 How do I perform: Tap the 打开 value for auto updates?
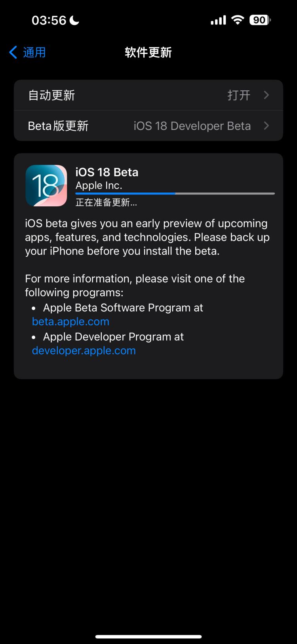[x=239, y=95]
